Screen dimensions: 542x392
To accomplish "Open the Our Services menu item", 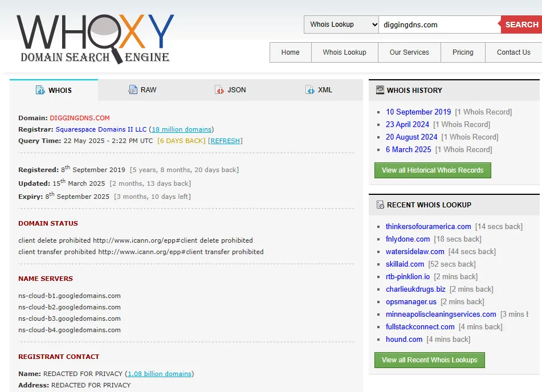I will click(409, 52).
